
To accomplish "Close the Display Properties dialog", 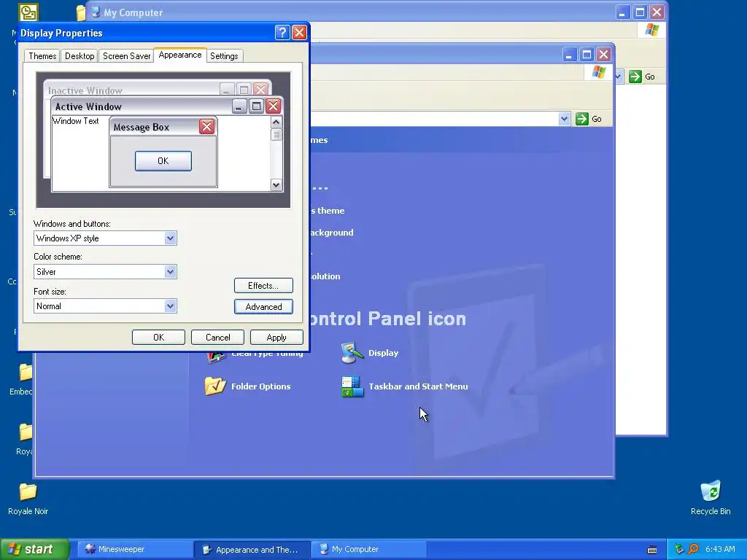I will tap(299, 32).
